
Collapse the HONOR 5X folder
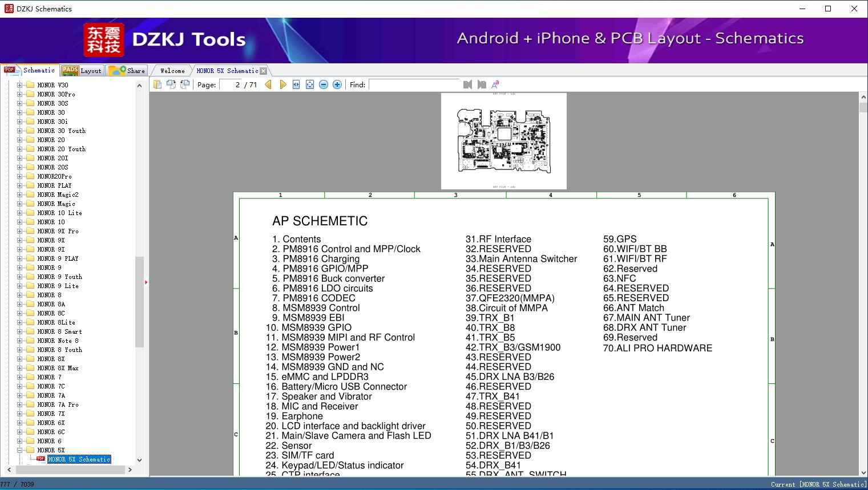(19, 450)
